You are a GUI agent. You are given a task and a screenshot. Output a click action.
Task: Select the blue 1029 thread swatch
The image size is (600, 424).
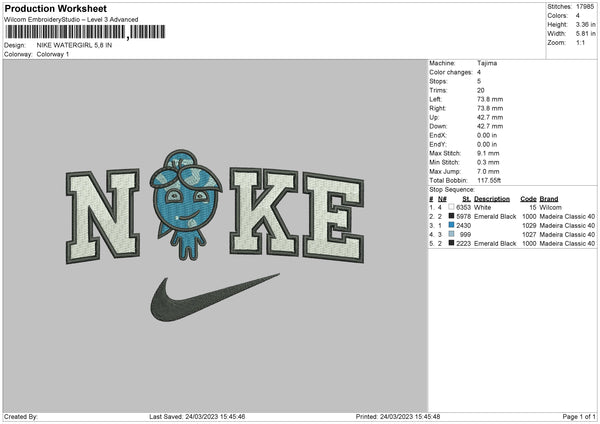(451, 225)
